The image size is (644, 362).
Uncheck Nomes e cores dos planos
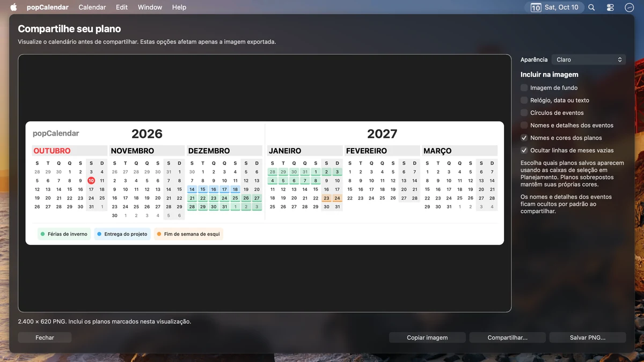coord(524,138)
